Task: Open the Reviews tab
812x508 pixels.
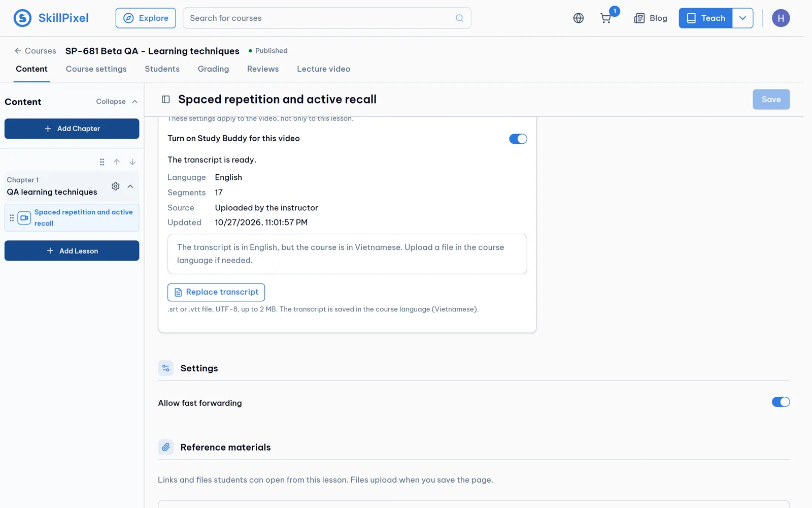Action: coord(263,69)
